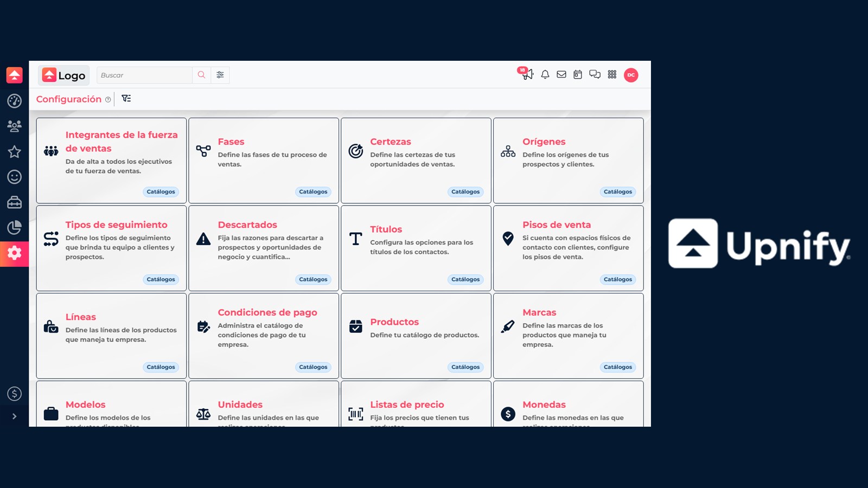This screenshot has width=868, height=488.
Task: Open the apps grid icon
Action: tap(612, 75)
